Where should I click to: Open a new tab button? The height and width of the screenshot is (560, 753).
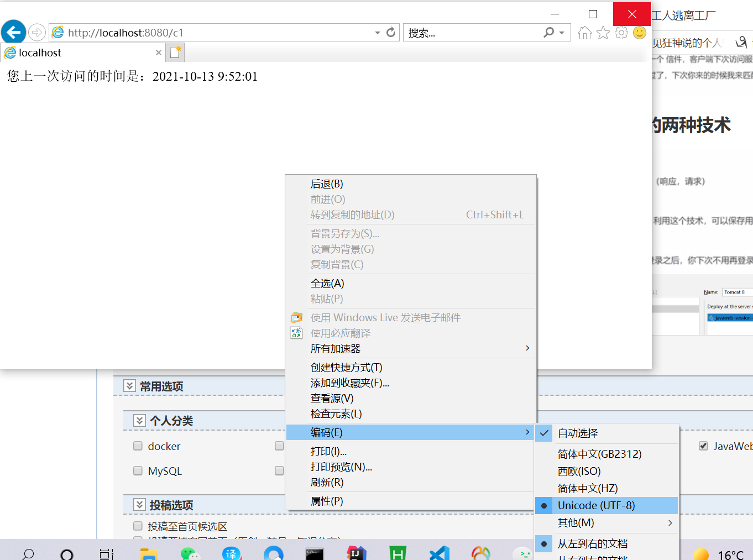176,53
